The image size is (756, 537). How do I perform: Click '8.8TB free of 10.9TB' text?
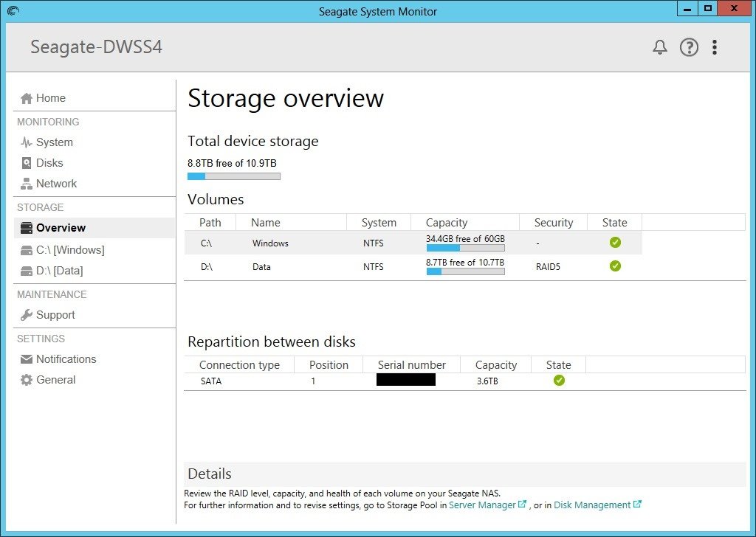pos(232,163)
